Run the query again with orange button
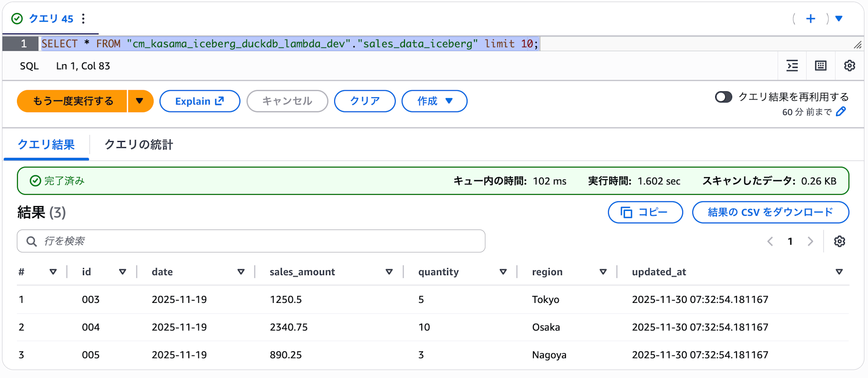Image resolution: width=868 pixels, height=378 pixels. pyautogui.click(x=72, y=101)
